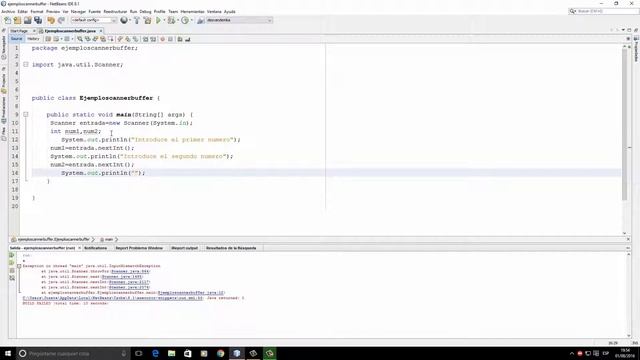Screen dimensions: 640x360
Task: Open the Profile Project dropdown arrow
Action: [x=191, y=20]
